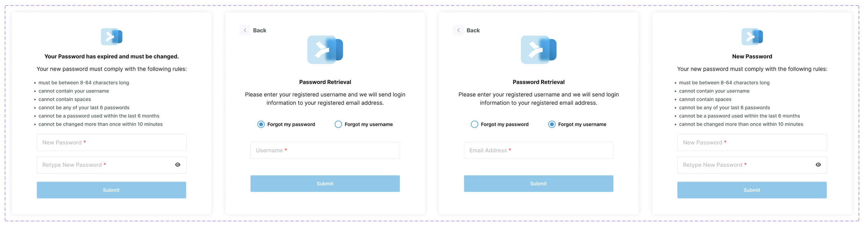The height and width of the screenshot is (228, 868).
Task: Select Forgot my password on first retrieval card
Action: pyautogui.click(x=261, y=124)
